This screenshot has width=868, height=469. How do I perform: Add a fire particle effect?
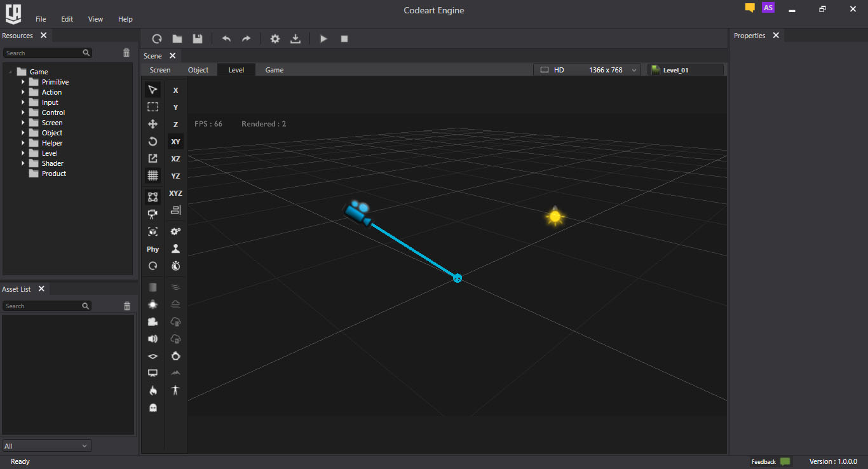(x=153, y=390)
